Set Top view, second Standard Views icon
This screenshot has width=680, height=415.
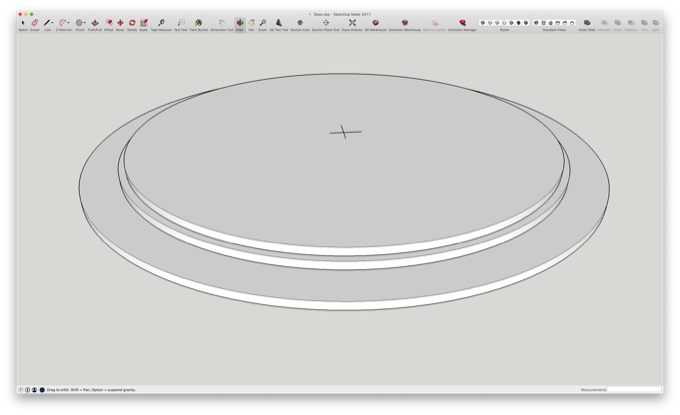pyautogui.click(x=543, y=23)
